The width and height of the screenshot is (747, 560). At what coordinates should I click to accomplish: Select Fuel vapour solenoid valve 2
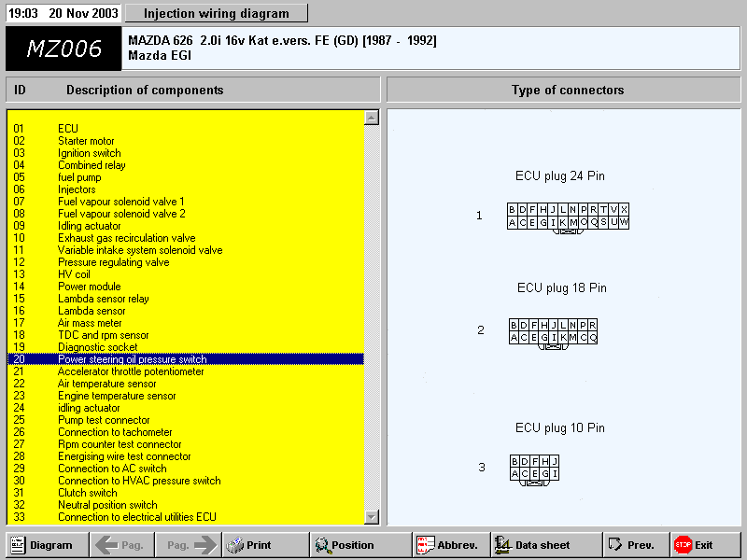pyautogui.click(x=186, y=214)
